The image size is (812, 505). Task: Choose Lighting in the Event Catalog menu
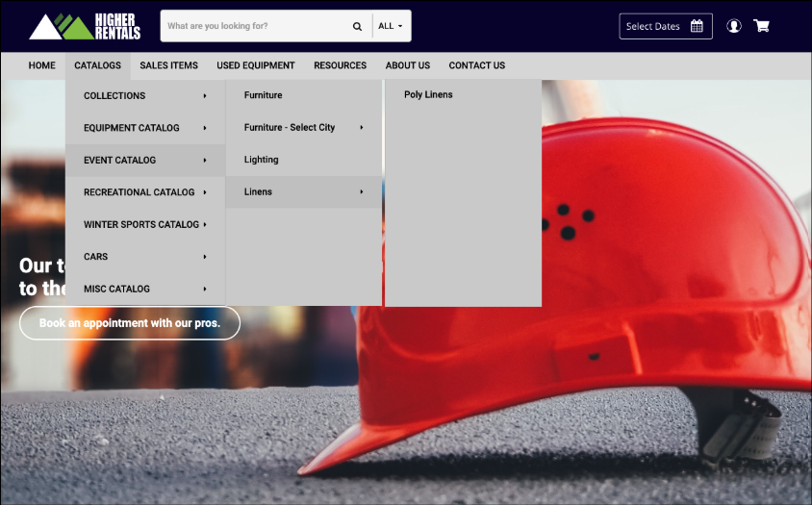pos(262,160)
